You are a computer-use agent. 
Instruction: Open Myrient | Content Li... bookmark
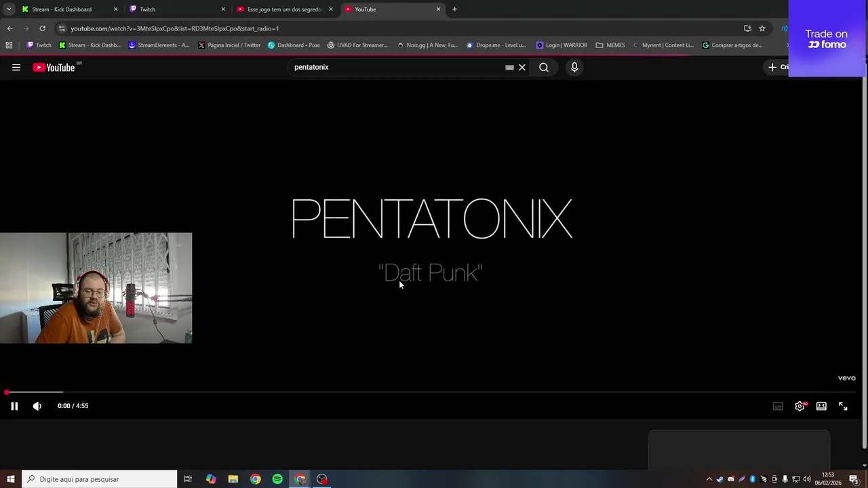663,45
